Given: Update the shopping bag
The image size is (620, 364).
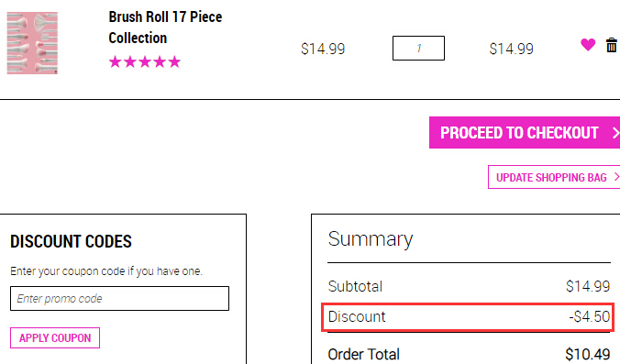Looking at the screenshot, I should pos(554,177).
